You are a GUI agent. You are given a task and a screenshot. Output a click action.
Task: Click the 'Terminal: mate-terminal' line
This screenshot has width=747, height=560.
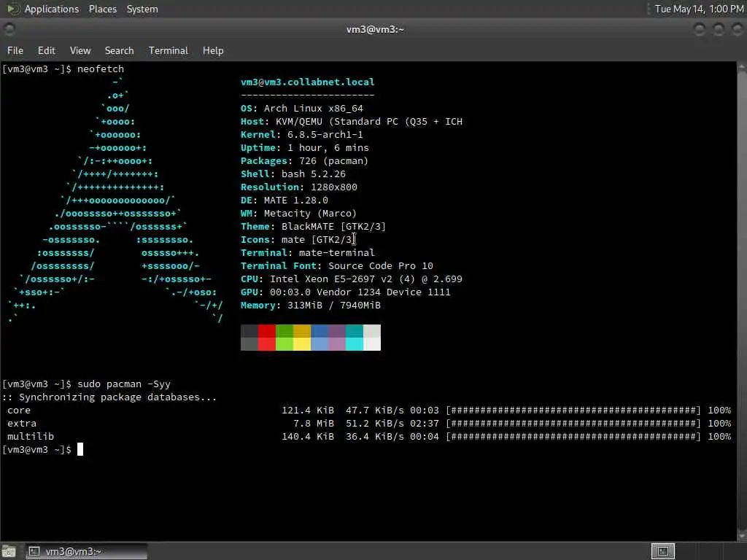308,252
